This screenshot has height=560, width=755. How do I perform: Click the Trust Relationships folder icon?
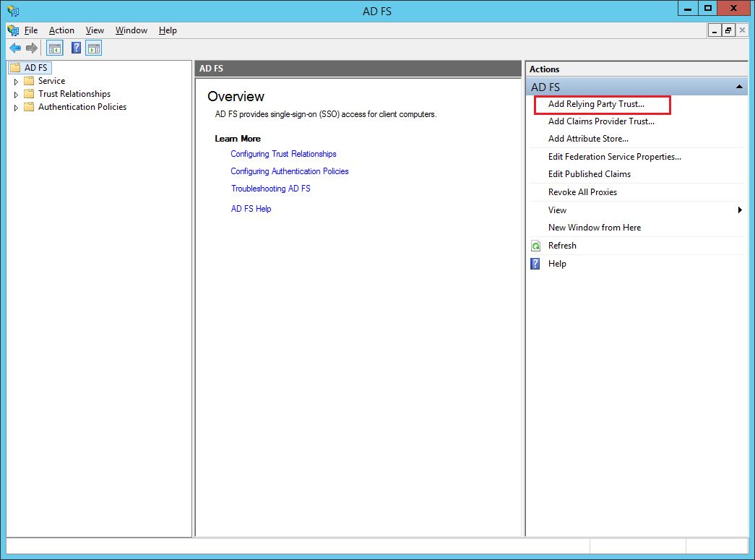[x=29, y=93]
